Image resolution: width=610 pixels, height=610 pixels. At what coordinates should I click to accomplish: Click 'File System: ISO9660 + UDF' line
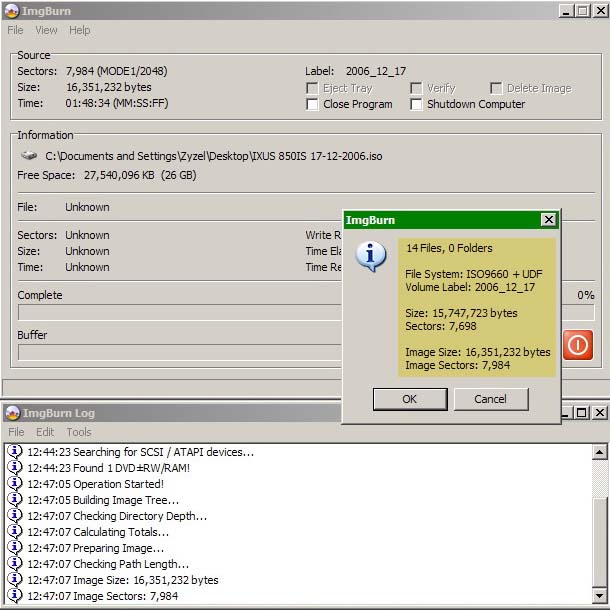pos(473,274)
